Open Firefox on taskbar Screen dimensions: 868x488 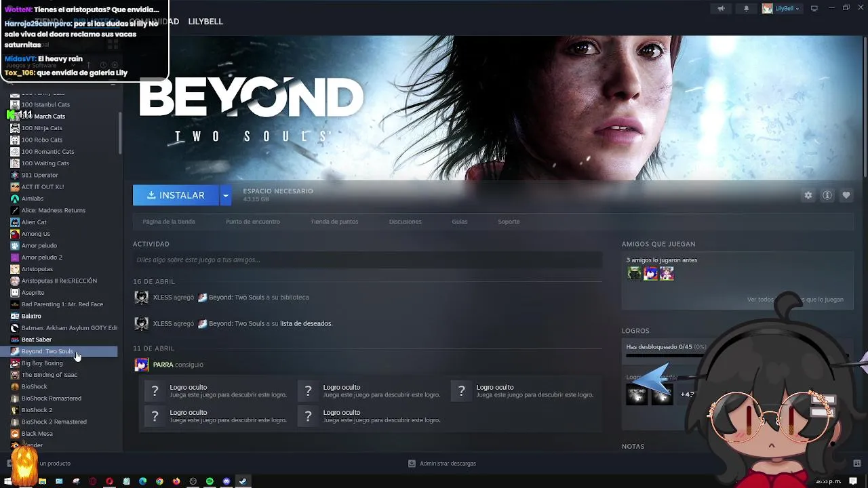[x=176, y=481]
